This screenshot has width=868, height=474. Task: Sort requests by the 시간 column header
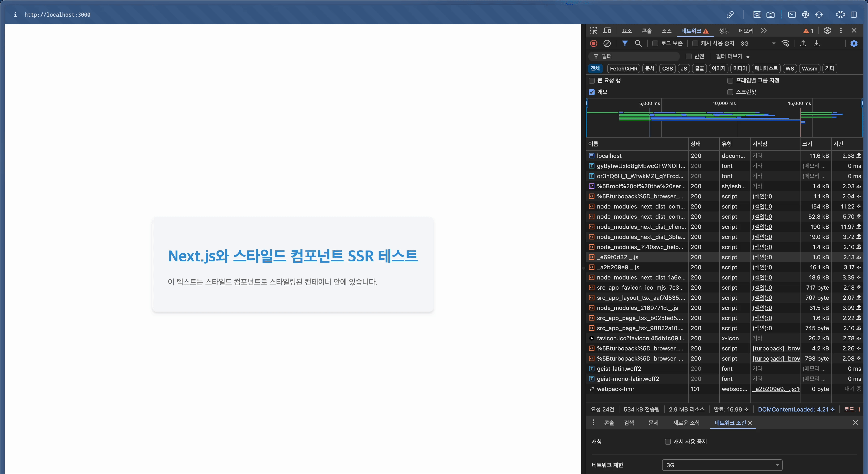click(x=847, y=144)
